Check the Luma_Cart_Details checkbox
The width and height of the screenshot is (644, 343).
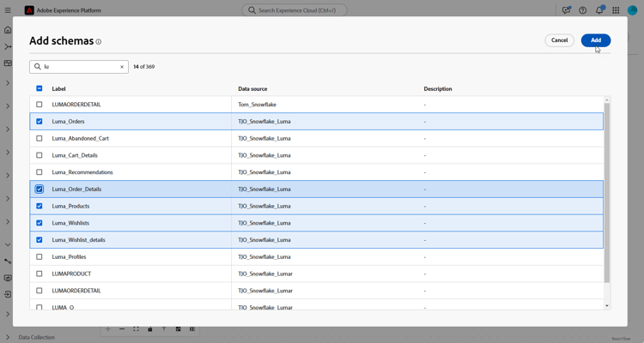[x=39, y=155]
